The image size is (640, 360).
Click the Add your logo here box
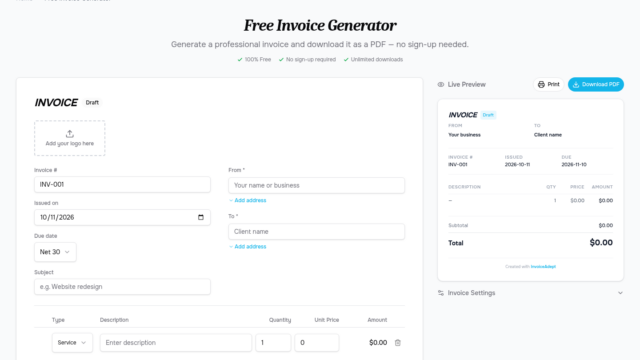click(70, 138)
